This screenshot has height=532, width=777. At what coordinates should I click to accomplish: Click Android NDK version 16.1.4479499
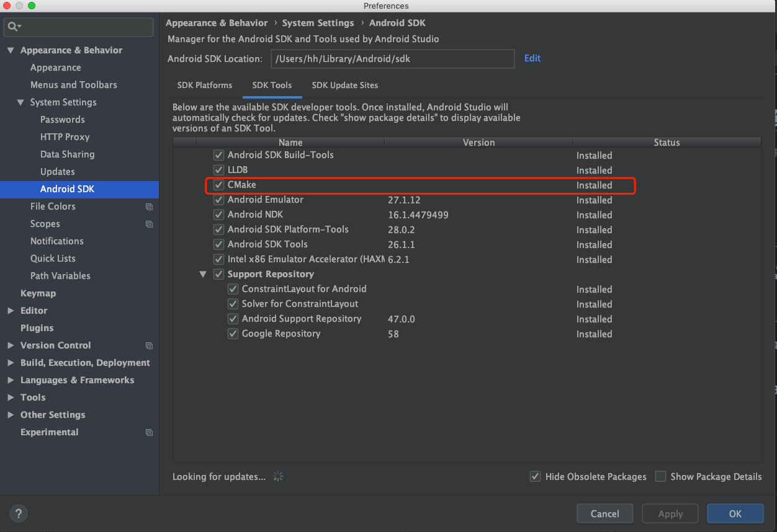pyautogui.click(x=418, y=215)
